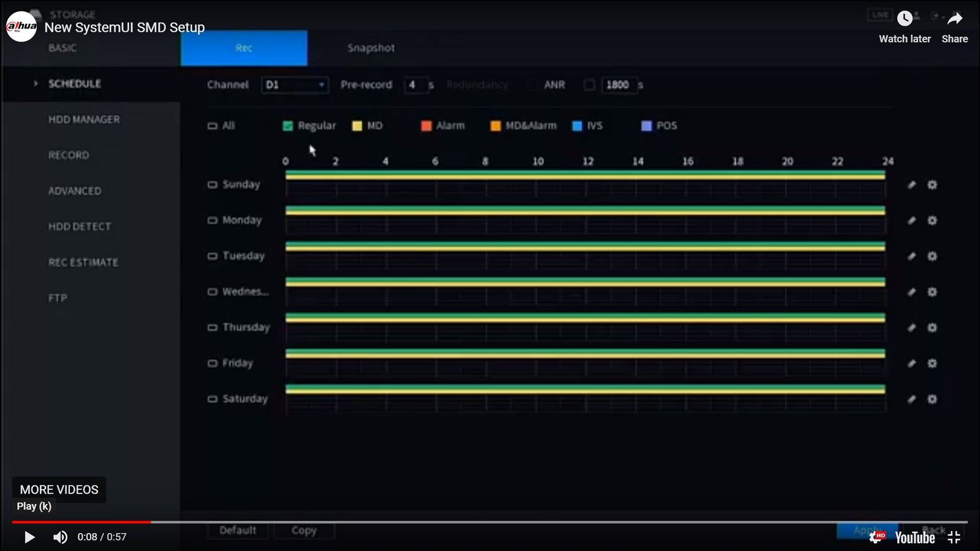Click the Copy button
The image size is (980, 551).
click(x=304, y=530)
